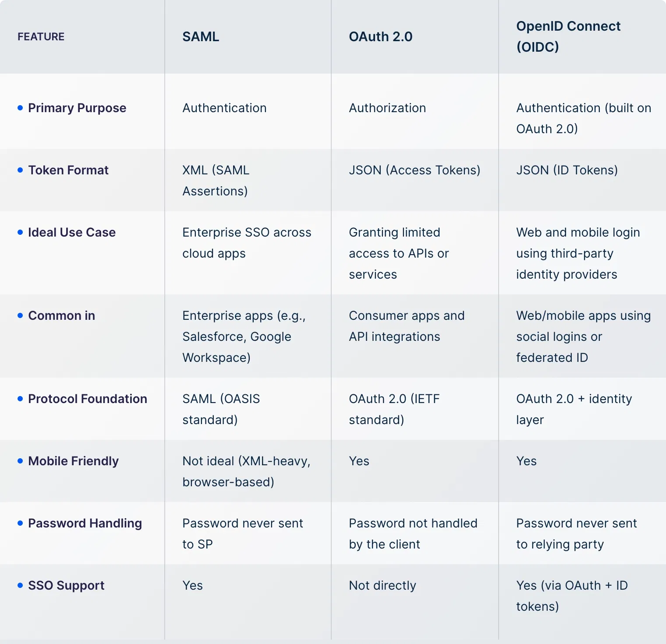The width and height of the screenshot is (666, 644).
Task: Click the FEATURE column header
Action: [41, 37]
